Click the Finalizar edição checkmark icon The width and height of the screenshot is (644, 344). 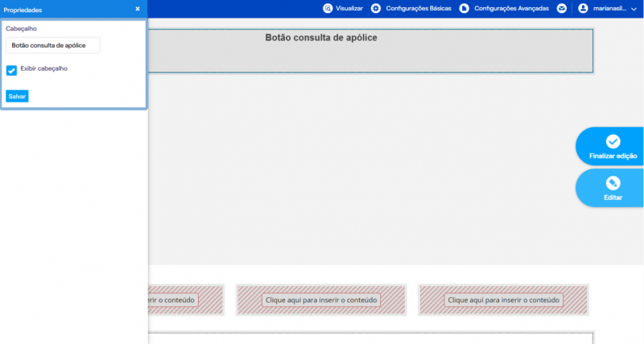613,141
